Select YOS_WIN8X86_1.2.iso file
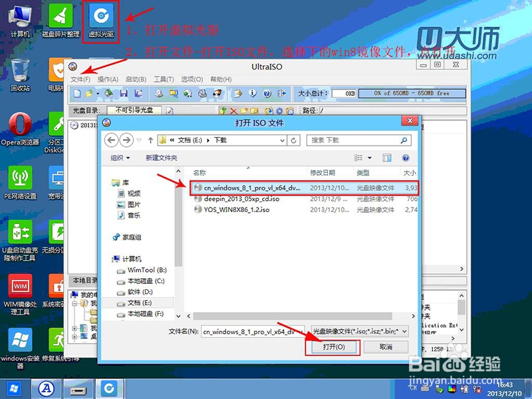The image size is (532, 399). click(305, 209)
